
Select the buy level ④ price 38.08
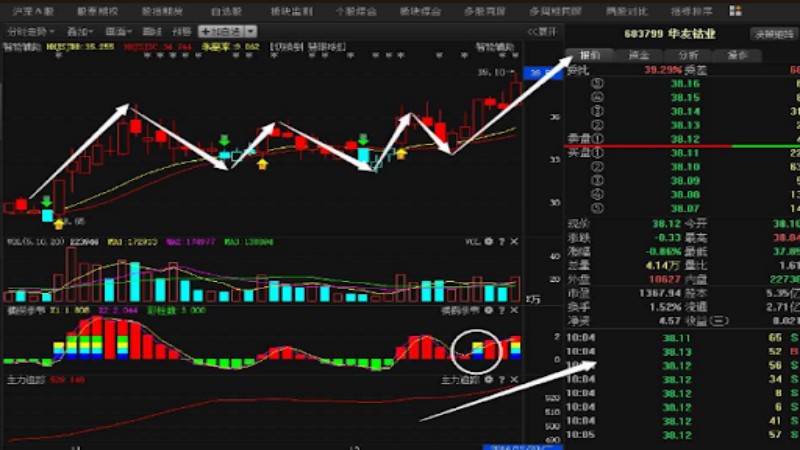tap(685, 194)
